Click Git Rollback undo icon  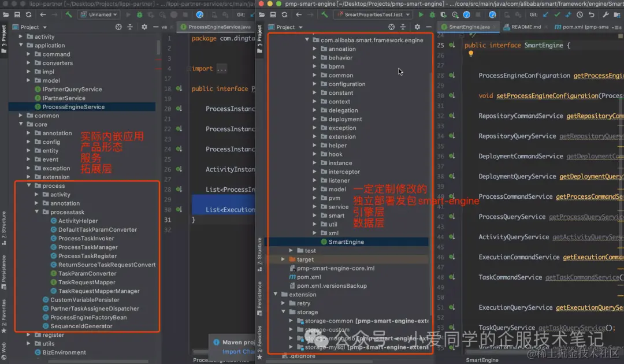pos(592,14)
